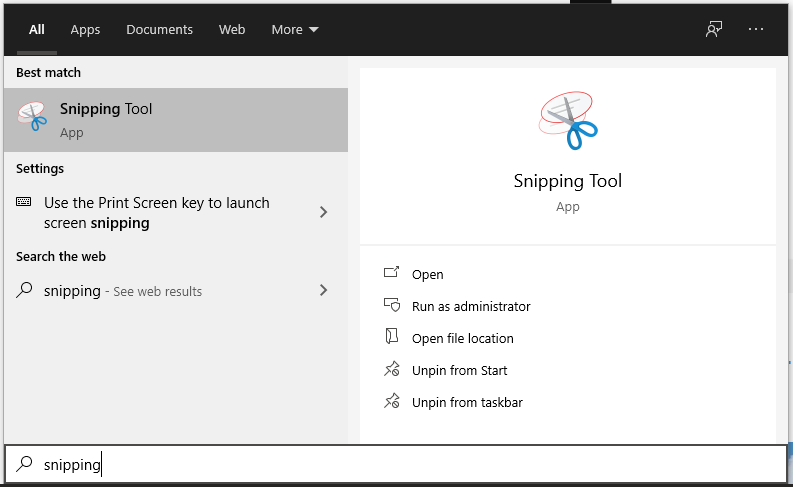
Task: Expand arrow next to snipping web result
Action: click(324, 290)
